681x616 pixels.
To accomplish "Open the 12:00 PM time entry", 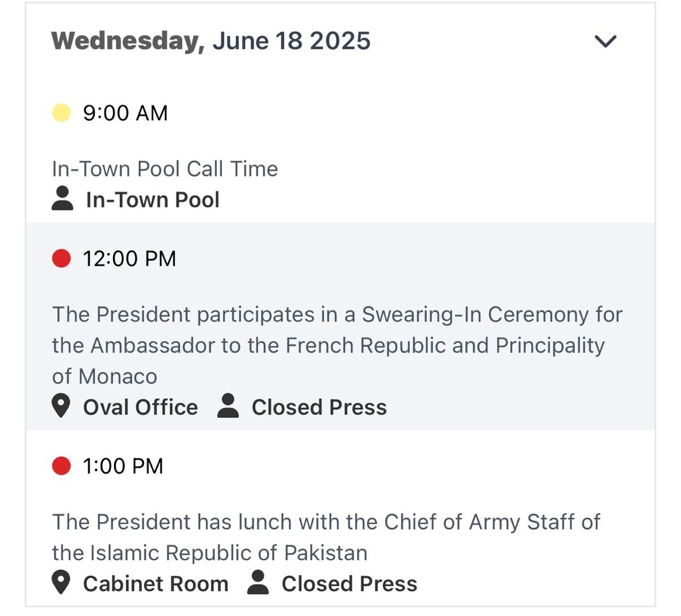I will point(129,258).
